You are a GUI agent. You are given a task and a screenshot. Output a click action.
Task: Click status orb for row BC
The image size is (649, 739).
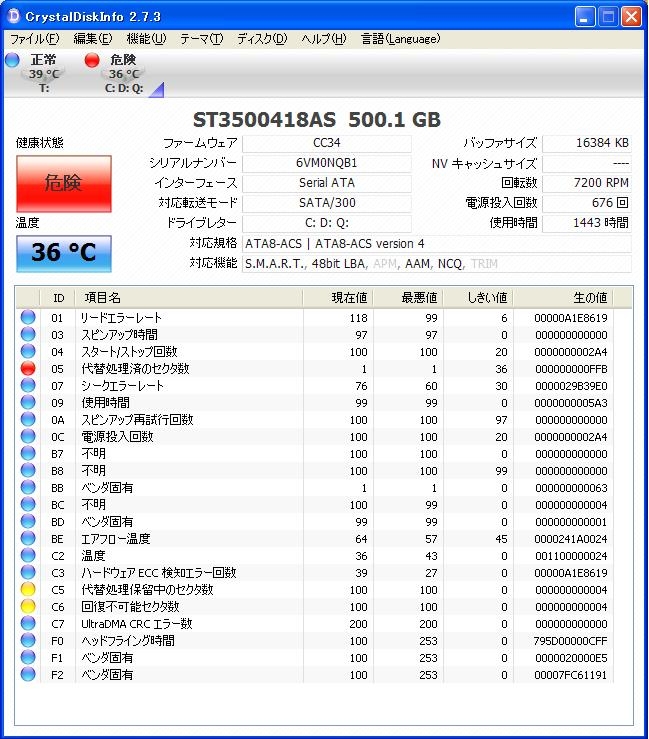pos(28,504)
